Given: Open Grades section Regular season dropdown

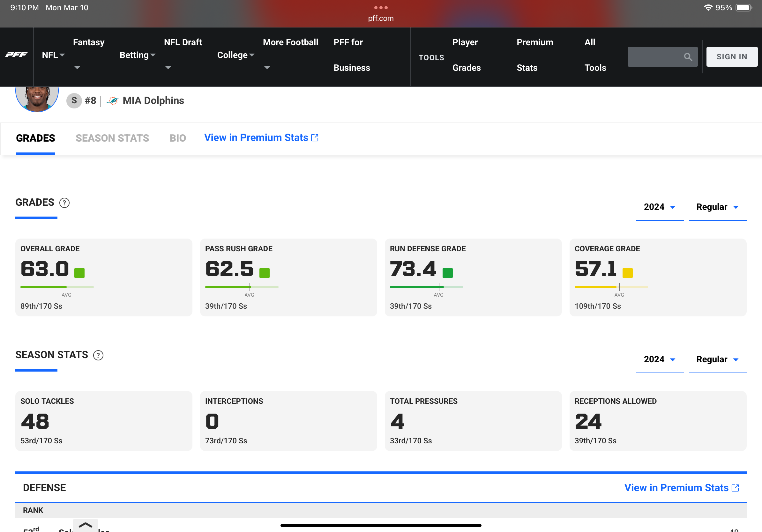Looking at the screenshot, I should click(x=718, y=207).
